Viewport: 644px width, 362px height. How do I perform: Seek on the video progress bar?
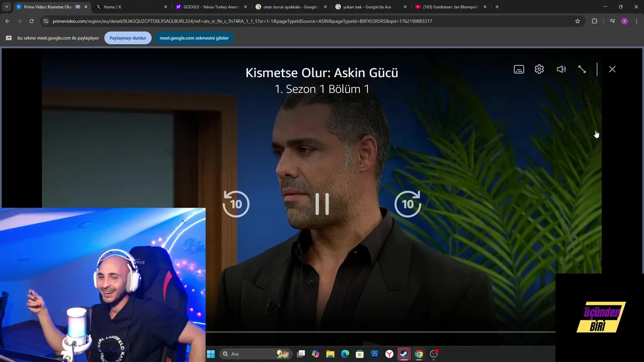click(380, 332)
